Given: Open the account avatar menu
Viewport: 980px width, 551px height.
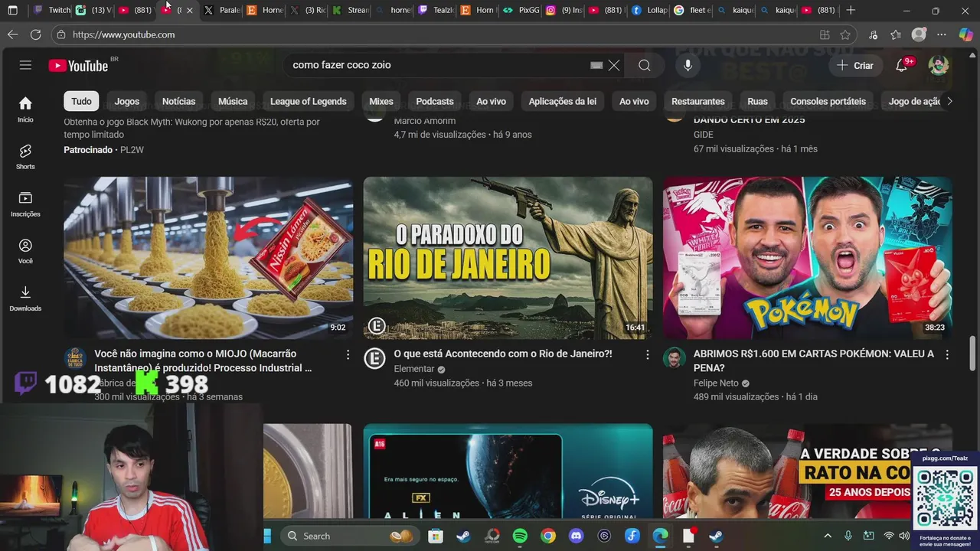Looking at the screenshot, I should tap(939, 66).
